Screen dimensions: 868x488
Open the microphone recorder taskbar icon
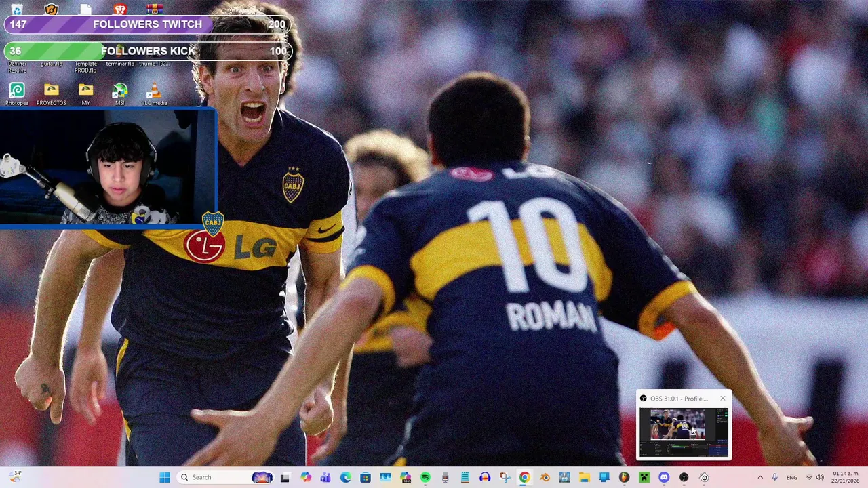(445, 477)
